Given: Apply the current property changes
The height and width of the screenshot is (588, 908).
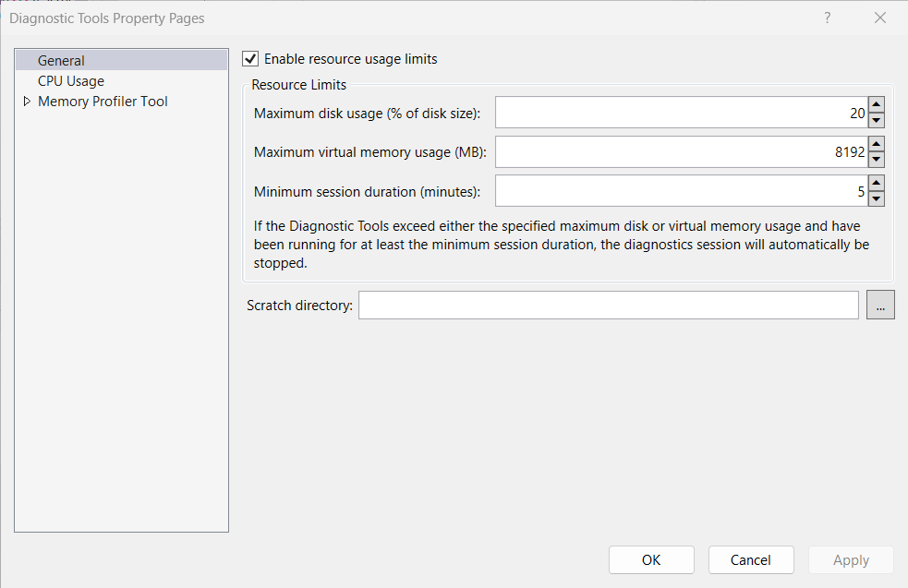Looking at the screenshot, I should pos(850,559).
